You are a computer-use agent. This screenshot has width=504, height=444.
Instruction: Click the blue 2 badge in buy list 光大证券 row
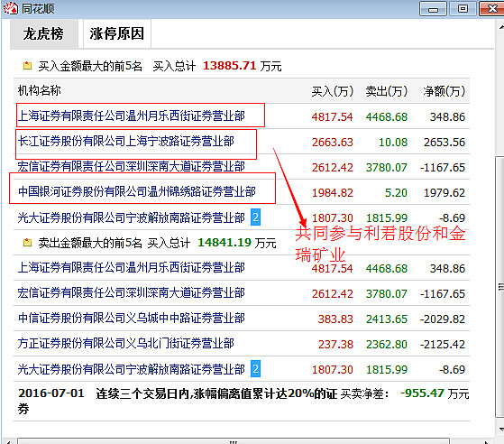(255, 217)
